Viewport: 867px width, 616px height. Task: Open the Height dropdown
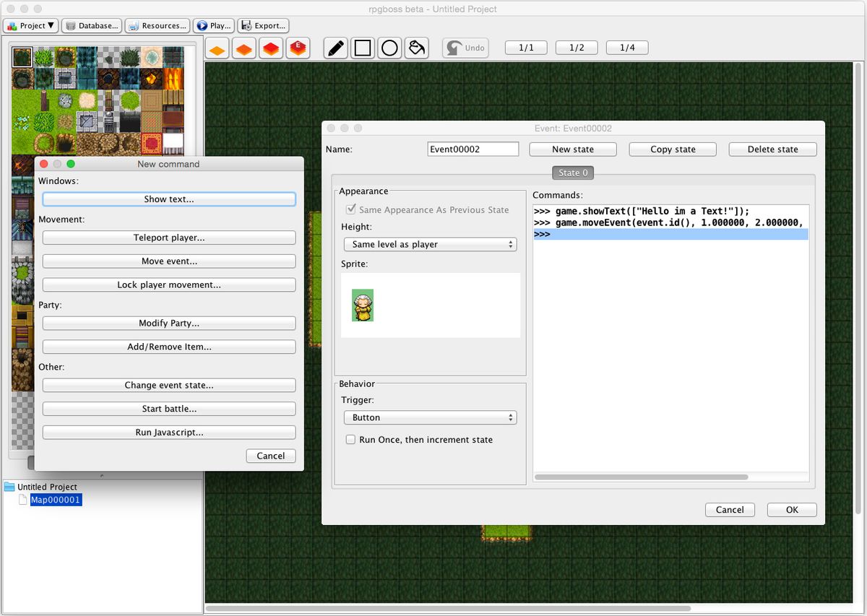tap(430, 244)
